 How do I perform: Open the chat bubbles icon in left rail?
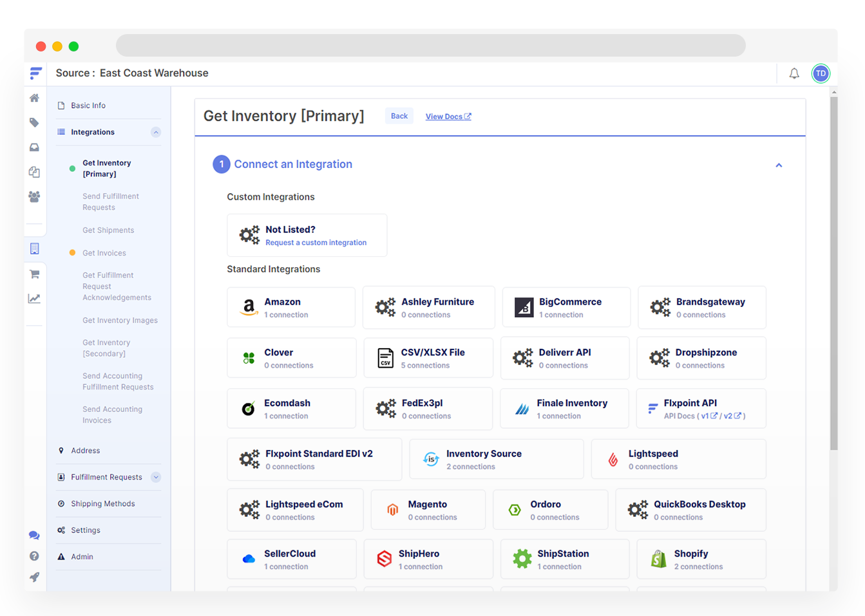34,536
